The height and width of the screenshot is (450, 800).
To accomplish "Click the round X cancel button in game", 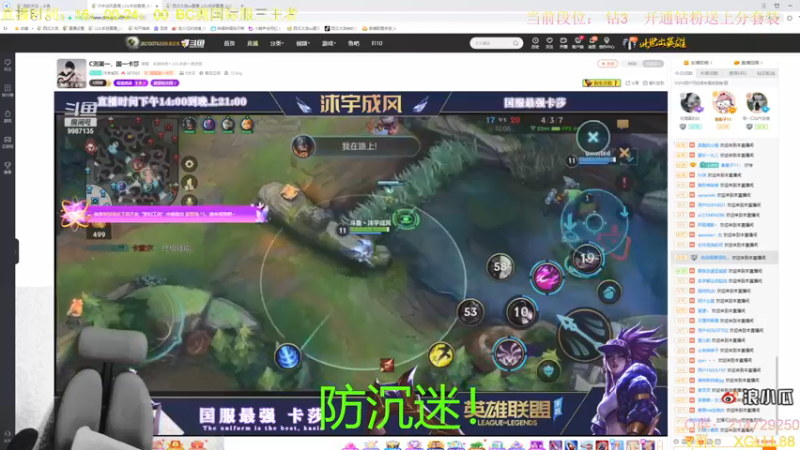I will pyautogui.click(x=593, y=137).
